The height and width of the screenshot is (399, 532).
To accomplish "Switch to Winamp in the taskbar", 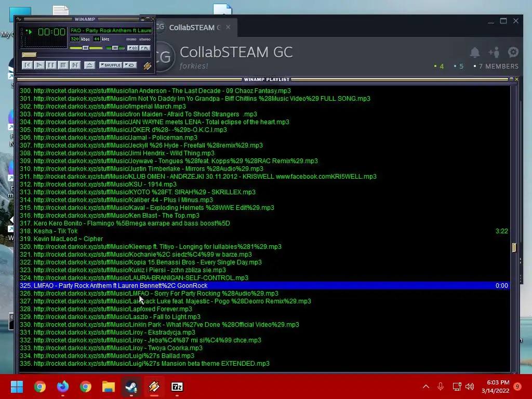I will [x=154, y=387].
